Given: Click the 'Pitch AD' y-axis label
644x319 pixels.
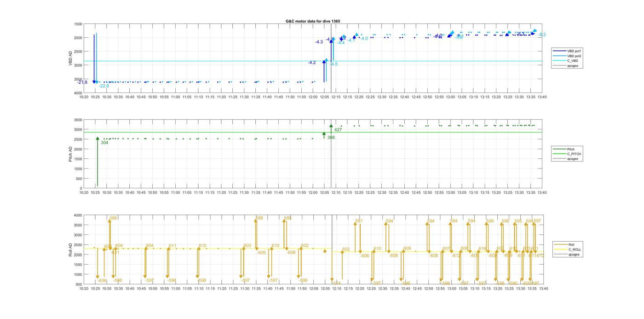Looking at the screenshot, I should (71, 154).
